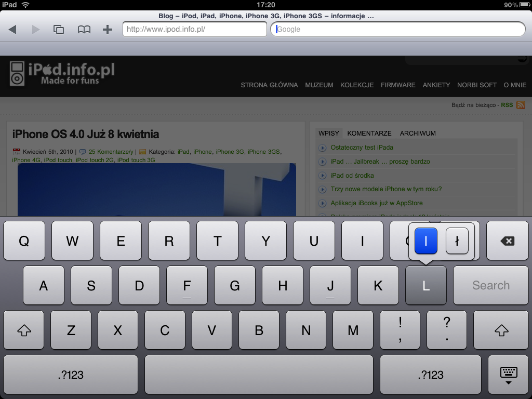Viewport: 532px width, 399px height.
Task: Open STRONA GŁÓWNA menu item
Action: pos(270,85)
